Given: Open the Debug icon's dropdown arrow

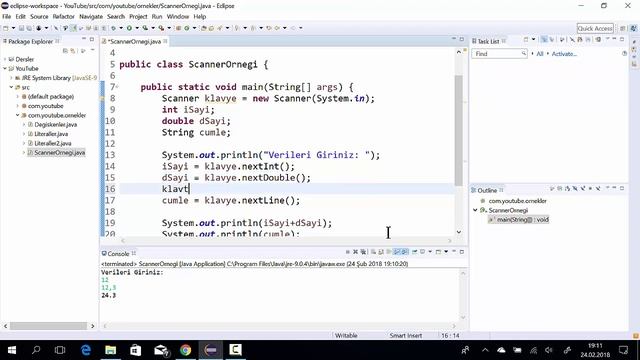Looking at the screenshot, I should 121,28.
